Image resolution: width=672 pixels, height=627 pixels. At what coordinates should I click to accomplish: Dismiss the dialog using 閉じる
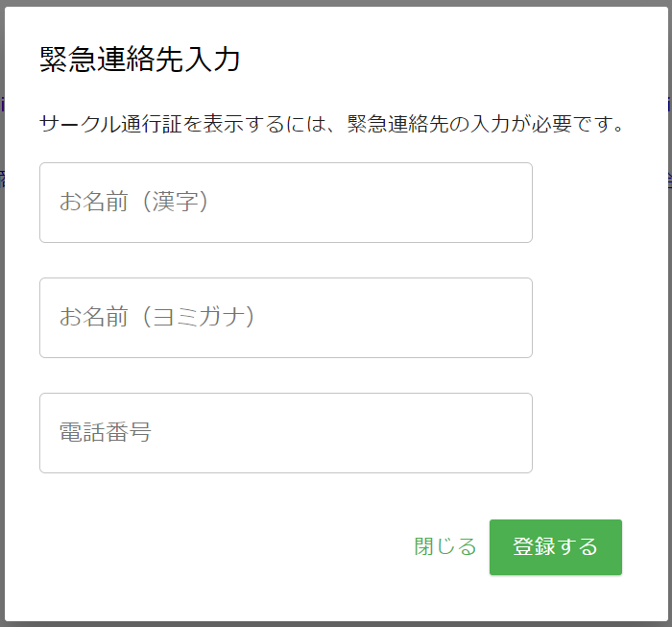pyautogui.click(x=444, y=547)
